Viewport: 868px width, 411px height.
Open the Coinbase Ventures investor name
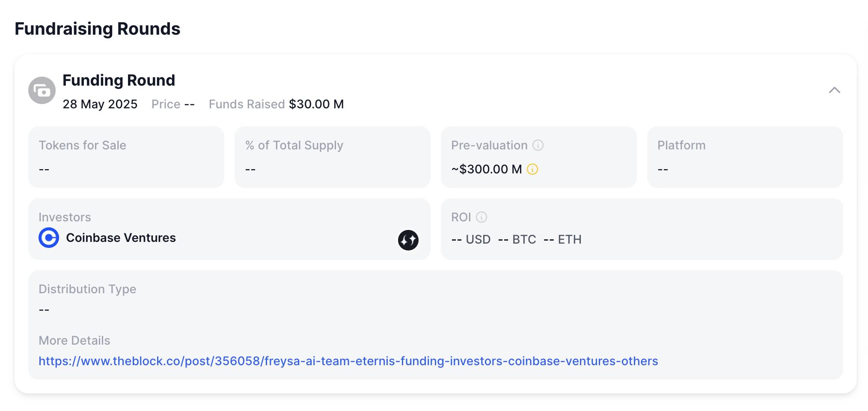pyautogui.click(x=121, y=238)
